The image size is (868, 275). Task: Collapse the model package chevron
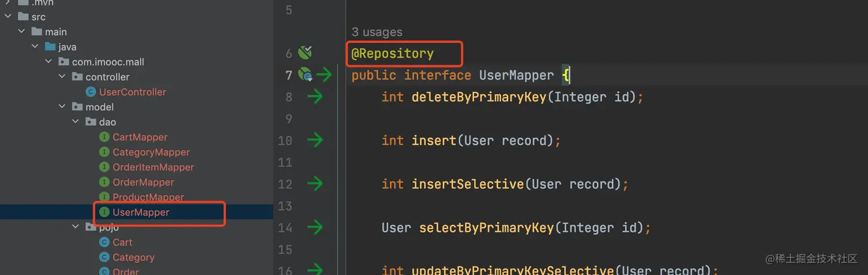pos(62,107)
